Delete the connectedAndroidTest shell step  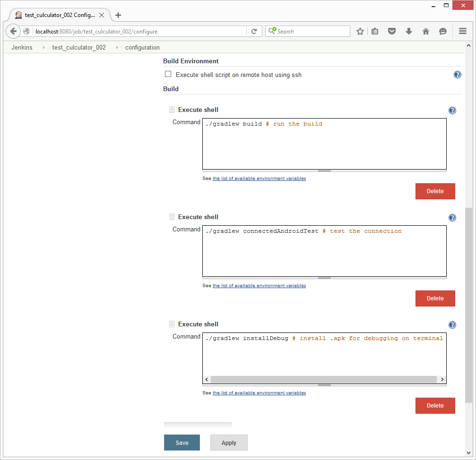[435, 298]
